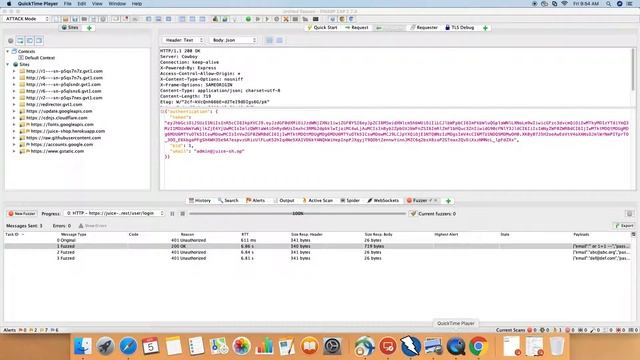Open the WebSockets tab
The width and height of the screenshot is (640, 360).
[383, 200]
